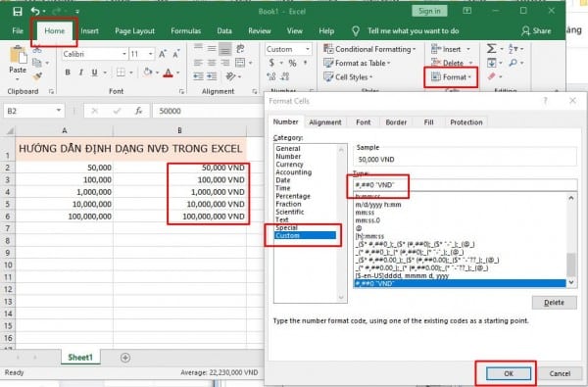Select the Sheet1 tab

80,358
